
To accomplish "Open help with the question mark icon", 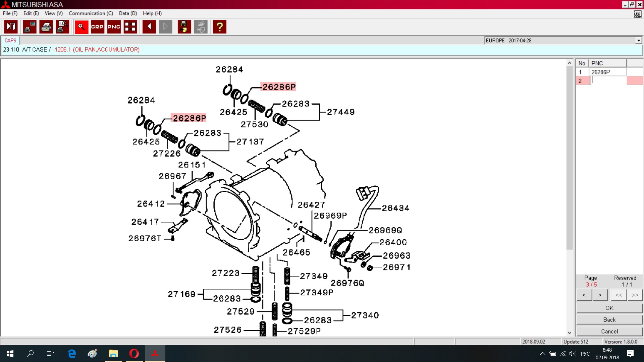I will pyautogui.click(x=220, y=27).
